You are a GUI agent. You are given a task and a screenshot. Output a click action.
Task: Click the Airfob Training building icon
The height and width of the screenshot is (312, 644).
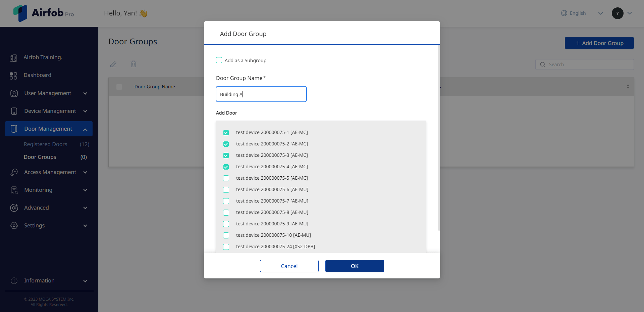(13, 58)
